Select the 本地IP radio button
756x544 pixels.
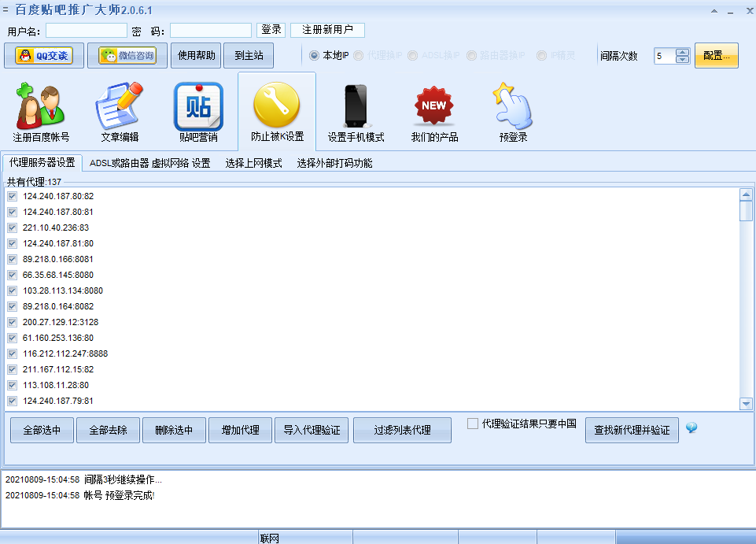point(315,56)
